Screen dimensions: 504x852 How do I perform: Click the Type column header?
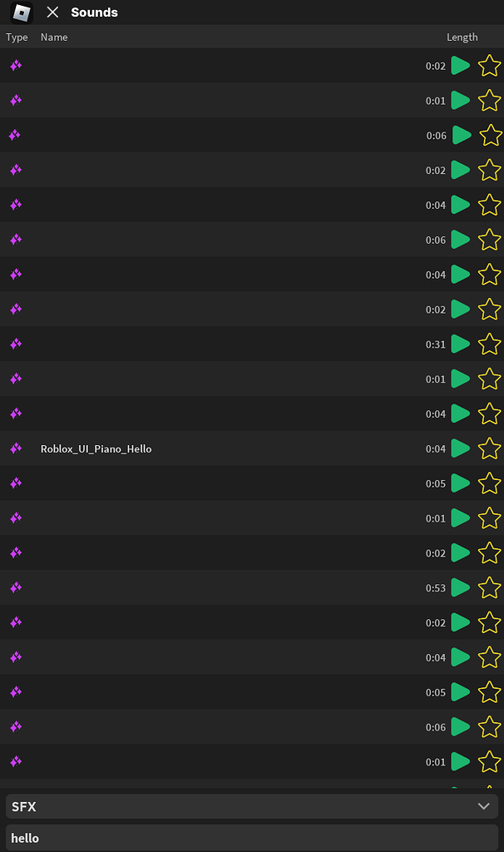(x=17, y=37)
